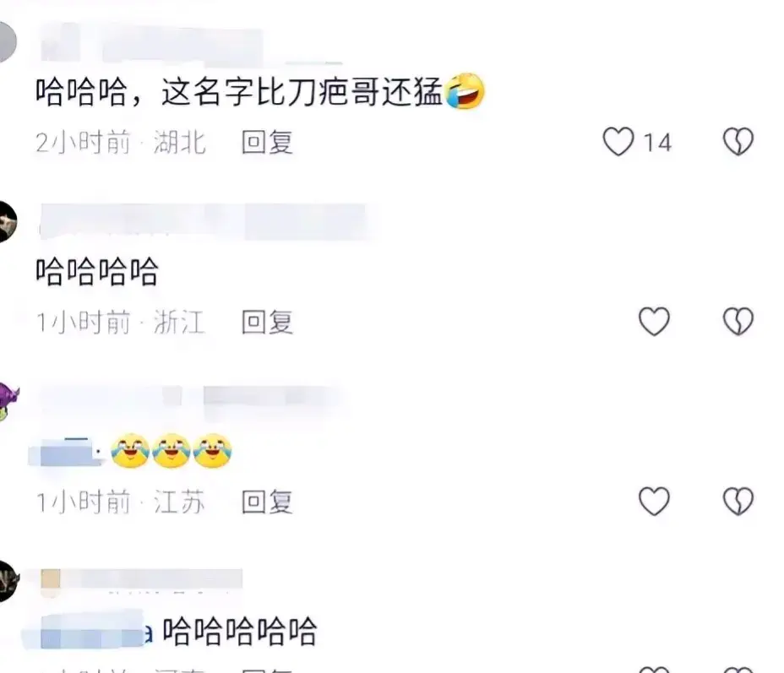Open the grey avatar of Hubei commenter
784x673 pixels.
(x=6, y=42)
